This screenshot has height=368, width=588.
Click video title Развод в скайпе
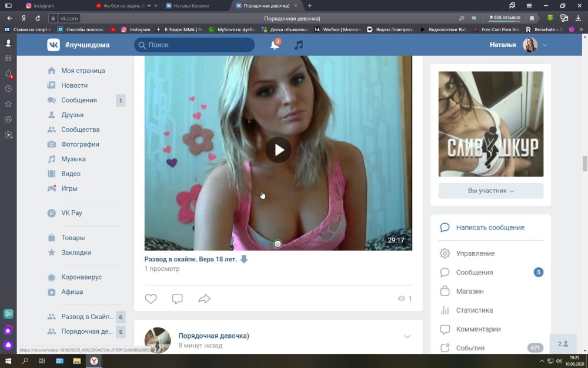(191, 259)
